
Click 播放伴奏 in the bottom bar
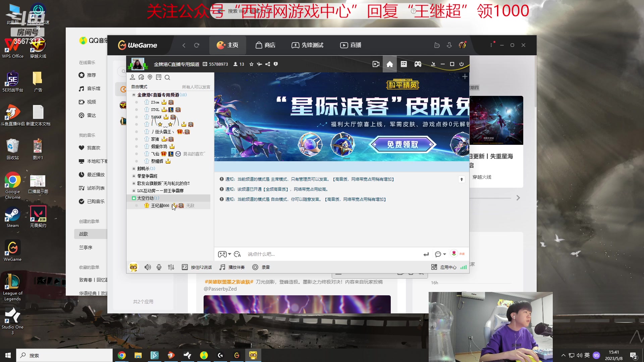tap(232, 267)
